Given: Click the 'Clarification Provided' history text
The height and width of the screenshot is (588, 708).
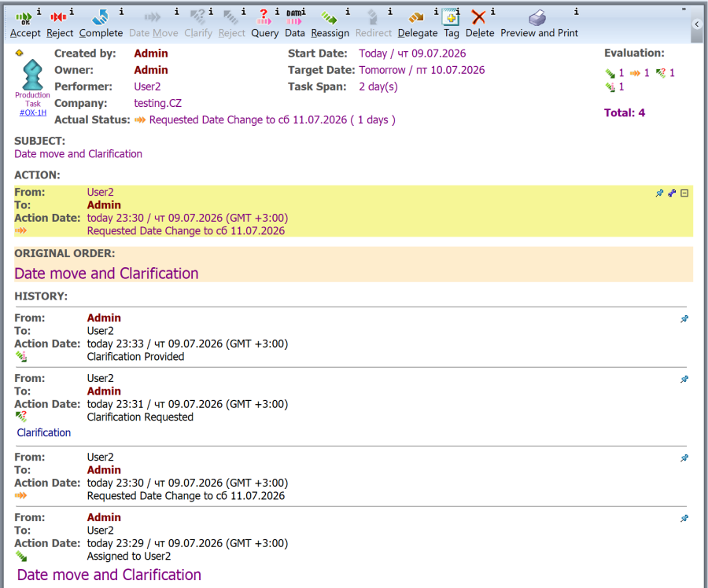Looking at the screenshot, I should (135, 357).
